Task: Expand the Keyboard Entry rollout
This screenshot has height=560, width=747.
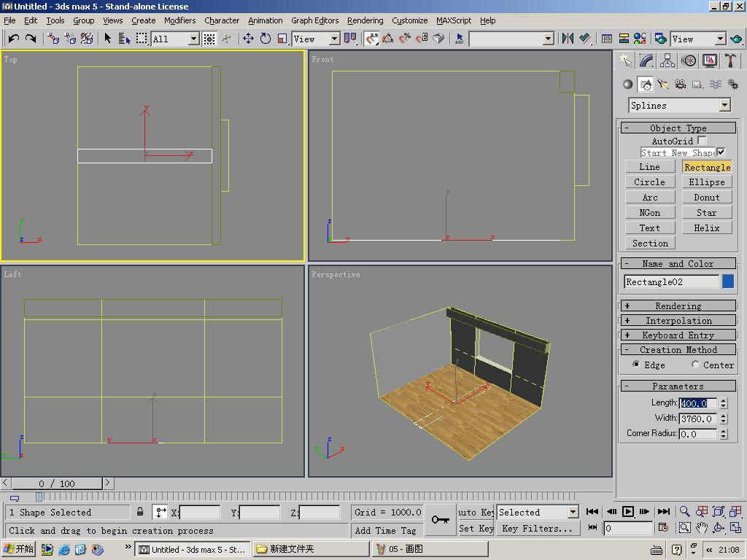Action: pos(678,335)
